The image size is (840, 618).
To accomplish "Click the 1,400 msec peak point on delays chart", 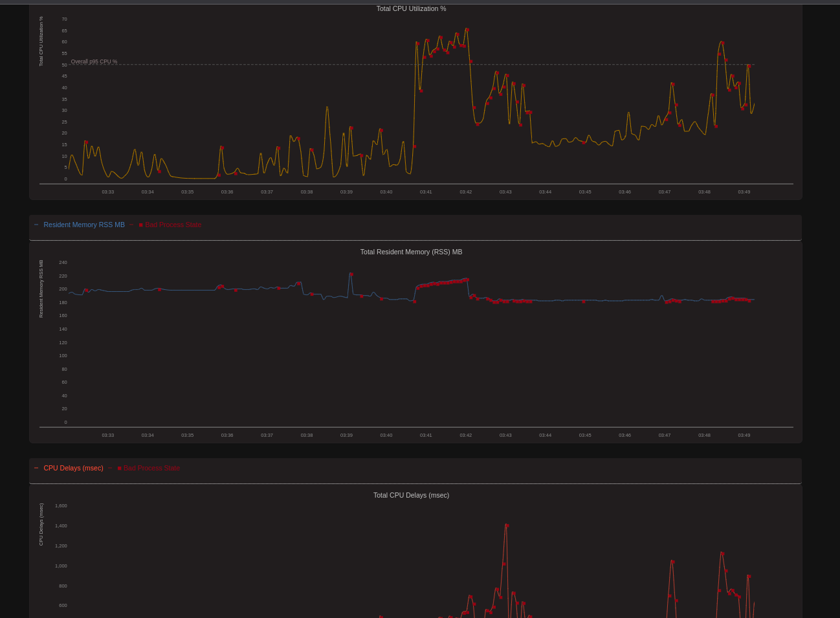I will point(507,525).
